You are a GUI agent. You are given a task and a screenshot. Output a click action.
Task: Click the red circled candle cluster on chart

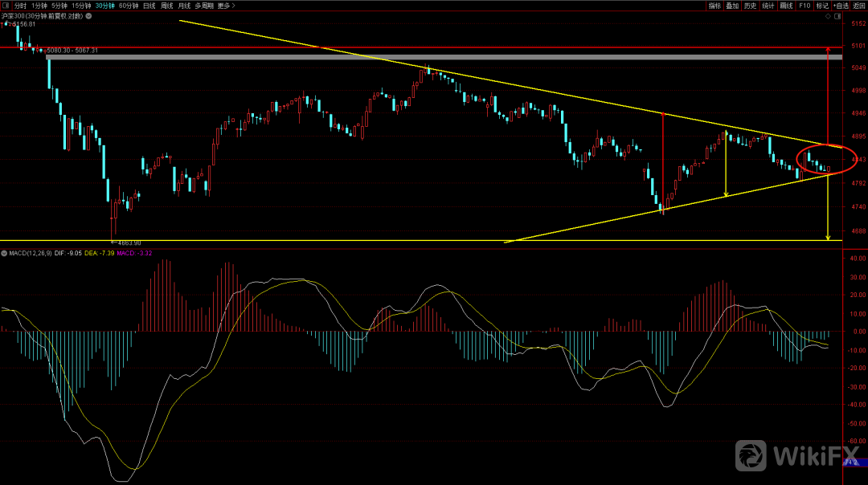(x=825, y=160)
